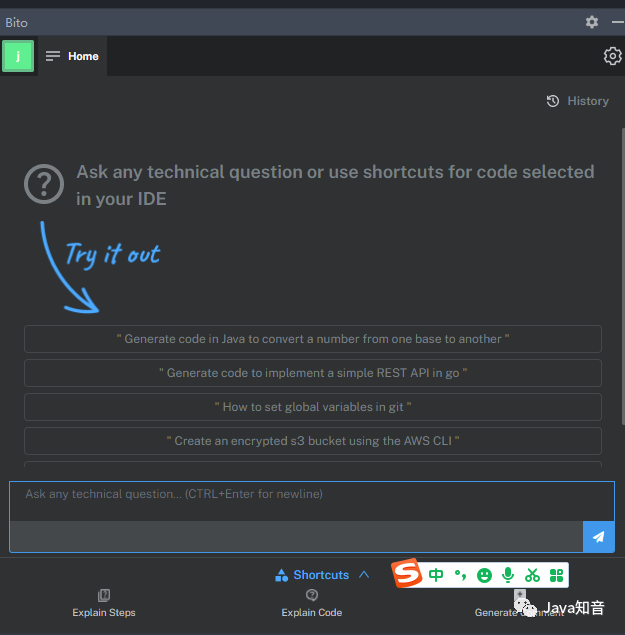Viewport: 625px width, 635px height.
Task: Click the Shortcuts label
Action: tap(321, 575)
